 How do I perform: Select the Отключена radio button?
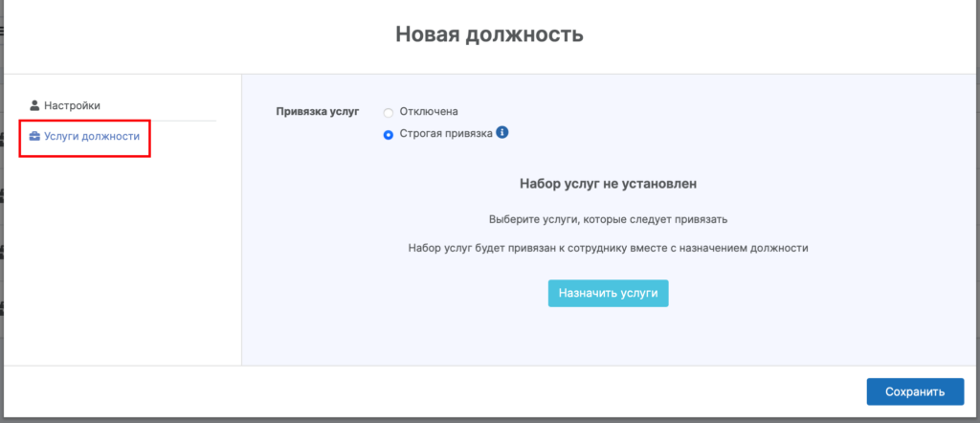[389, 112]
